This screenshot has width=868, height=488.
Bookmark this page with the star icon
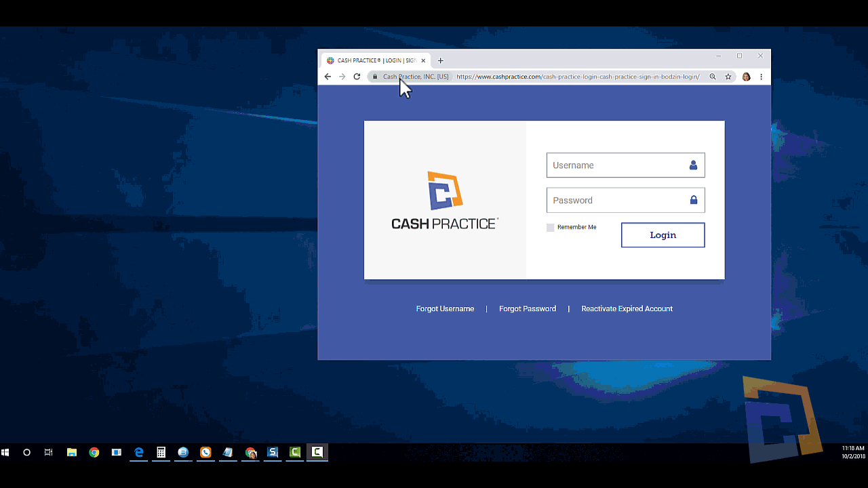tap(728, 77)
